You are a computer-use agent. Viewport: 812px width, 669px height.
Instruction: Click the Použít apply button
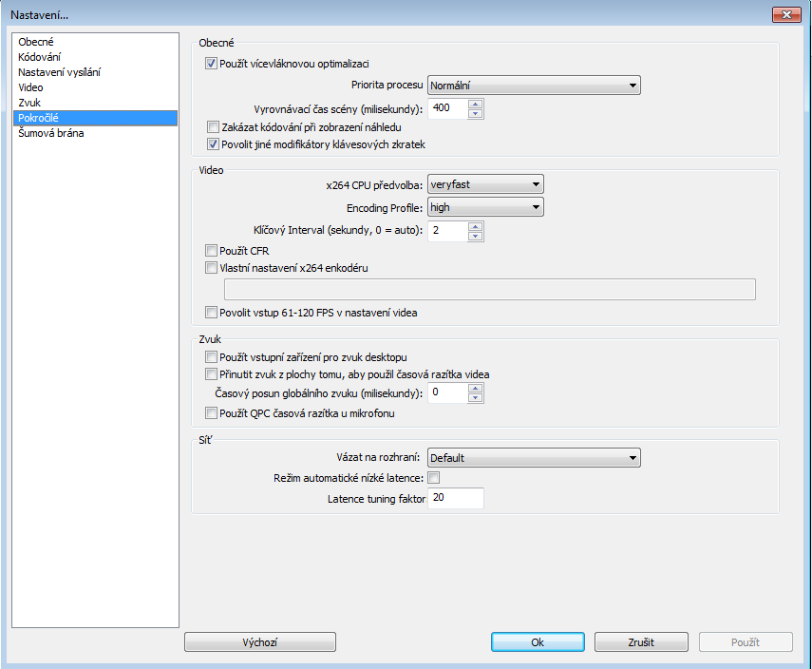pos(746,642)
